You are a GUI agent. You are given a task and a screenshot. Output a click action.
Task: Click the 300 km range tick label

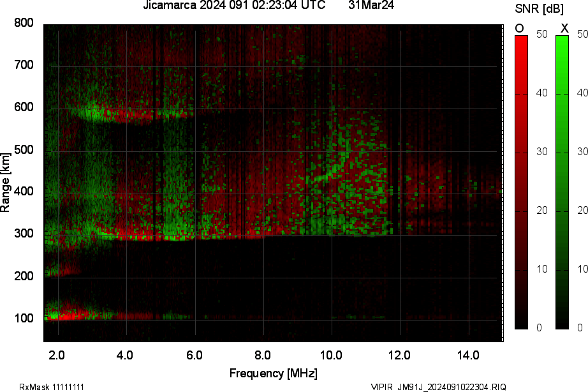[24, 234]
